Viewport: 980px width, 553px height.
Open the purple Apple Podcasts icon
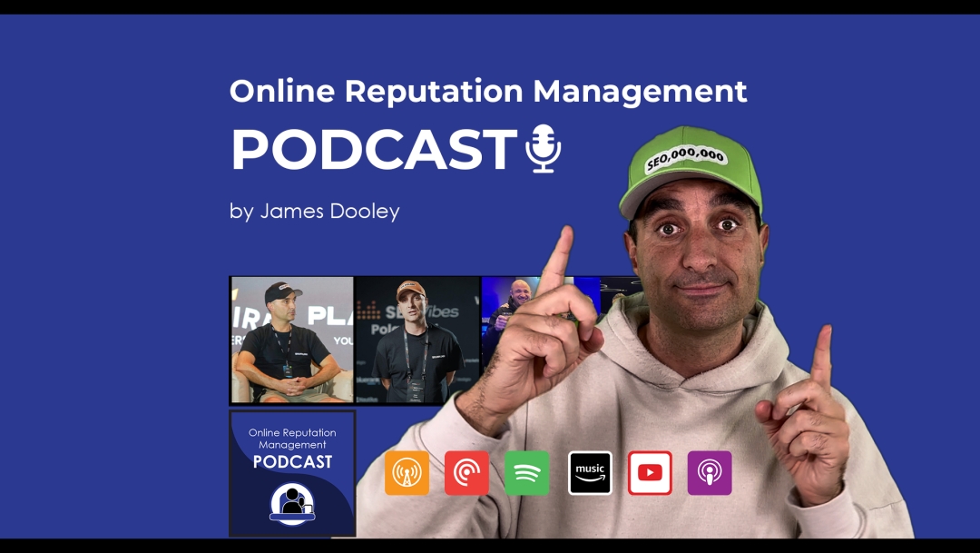click(x=710, y=473)
